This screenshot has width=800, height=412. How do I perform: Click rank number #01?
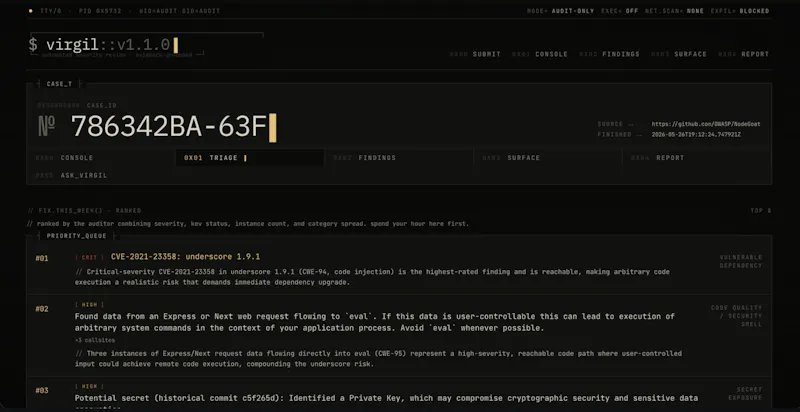(42, 259)
